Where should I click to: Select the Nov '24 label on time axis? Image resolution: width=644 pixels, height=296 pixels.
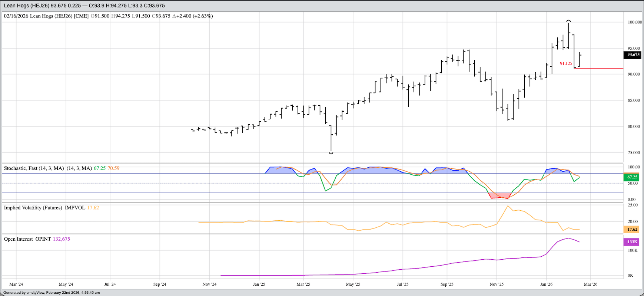209,285
